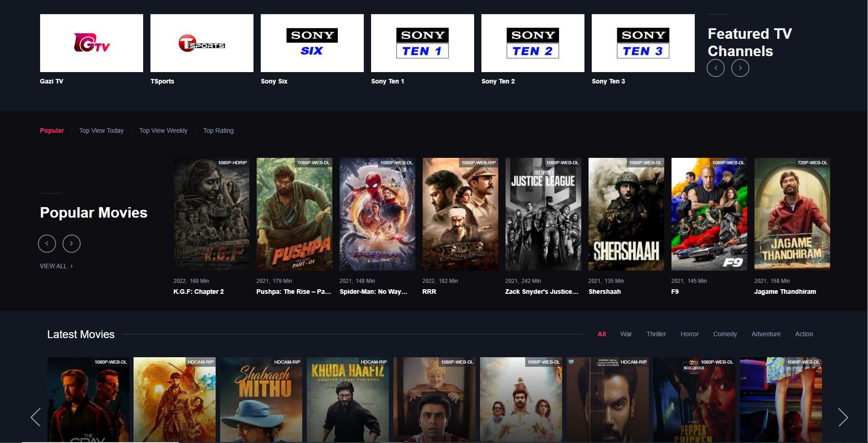Screen dimensions: 868x443
Task: Open the Gazi TV channel logo
Action: [92, 43]
